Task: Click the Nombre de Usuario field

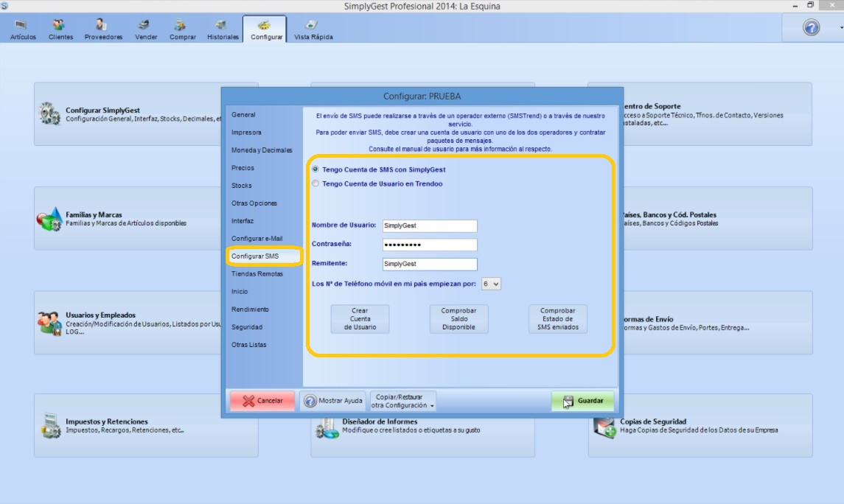Action: [430, 225]
